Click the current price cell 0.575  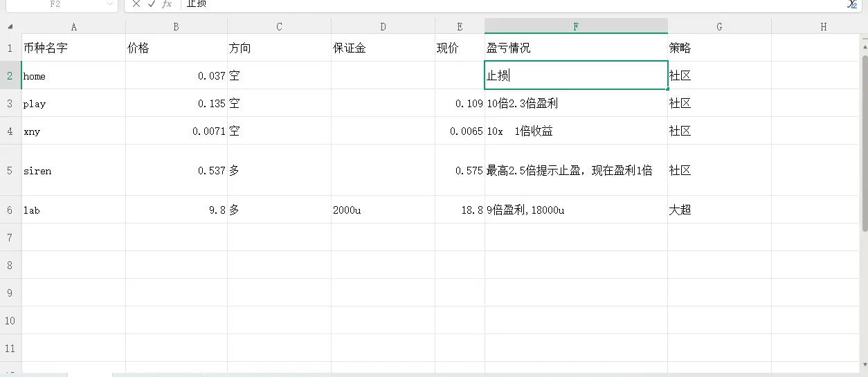pyautogui.click(x=460, y=170)
